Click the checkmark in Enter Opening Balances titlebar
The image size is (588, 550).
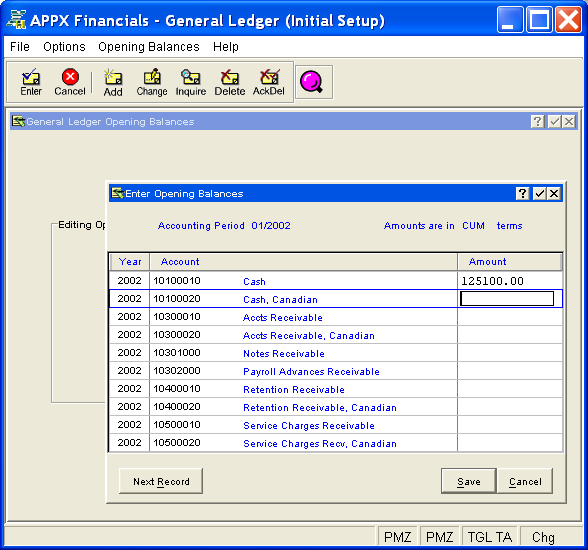[x=540, y=193]
